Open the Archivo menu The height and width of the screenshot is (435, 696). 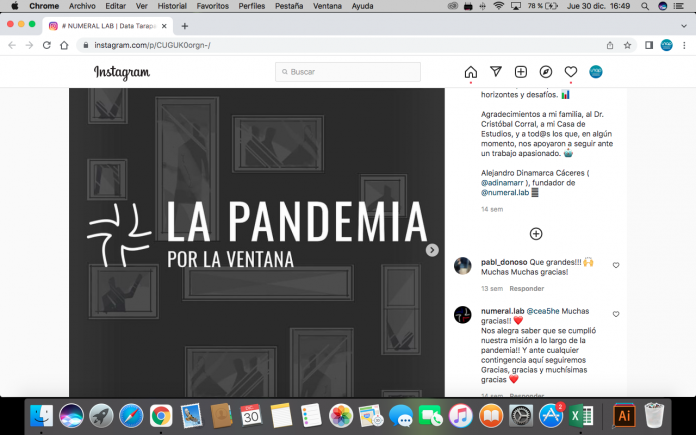[82, 6]
